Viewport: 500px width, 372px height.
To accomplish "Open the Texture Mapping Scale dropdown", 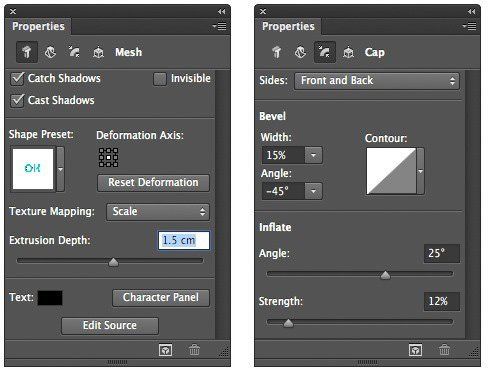I will tap(158, 212).
